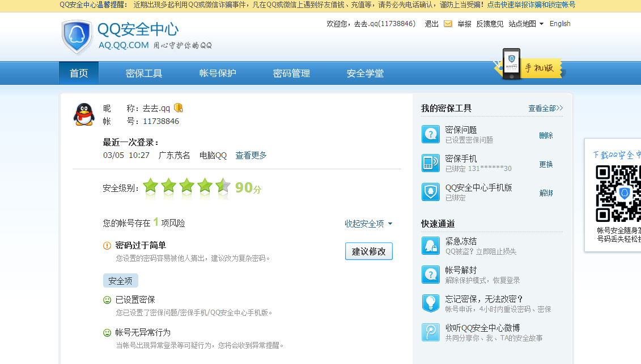Open 反馈意见 link
This screenshot has width=641, height=364.
[490, 24]
